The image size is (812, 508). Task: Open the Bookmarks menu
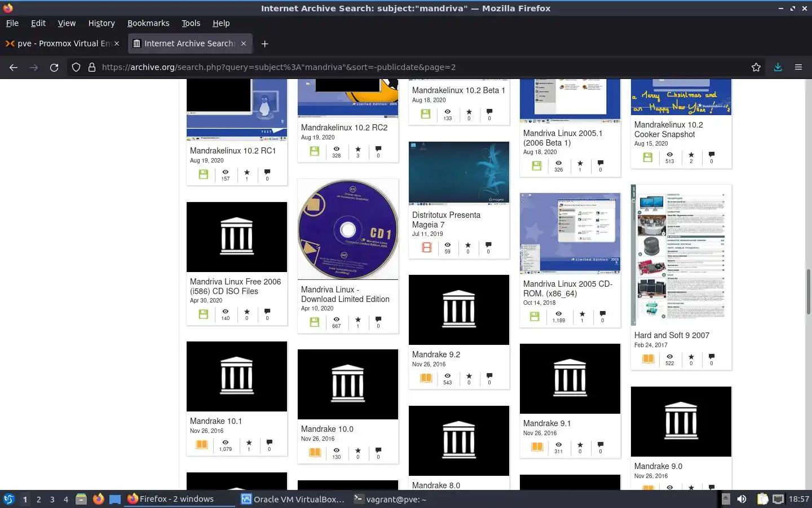(x=148, y=23)
